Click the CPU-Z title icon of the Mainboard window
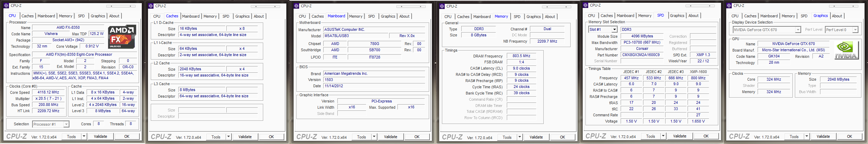 point(296,6)
